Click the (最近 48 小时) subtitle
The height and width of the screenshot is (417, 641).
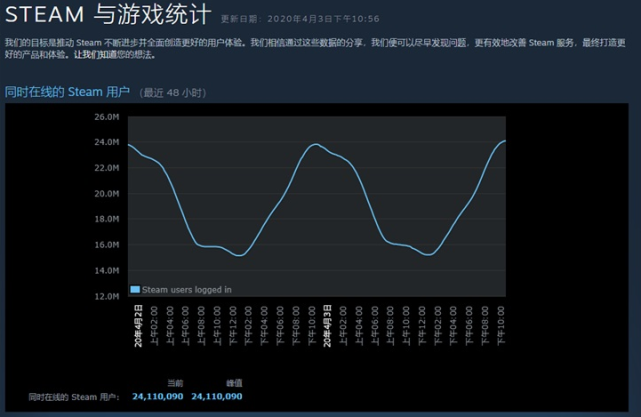[173, 93]
